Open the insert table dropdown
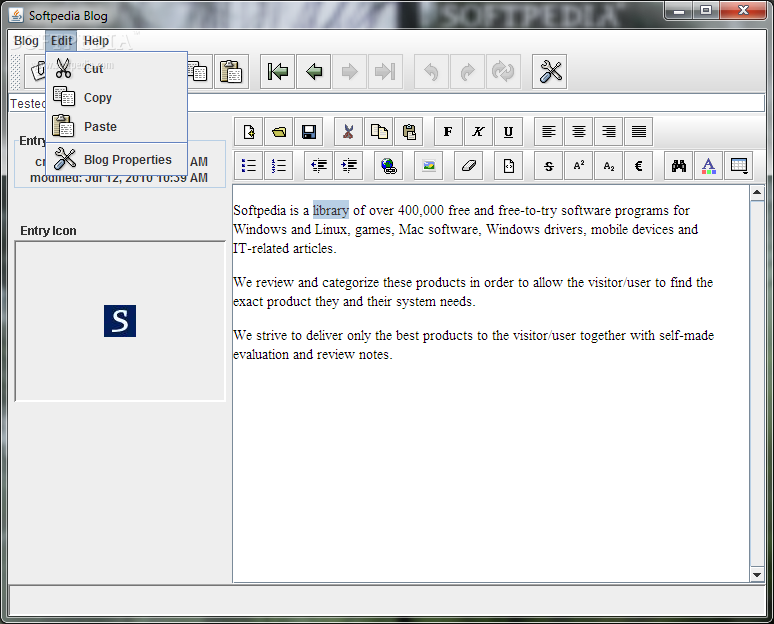Viewport: 774px width, 624px height. click(x=739, y=166)
